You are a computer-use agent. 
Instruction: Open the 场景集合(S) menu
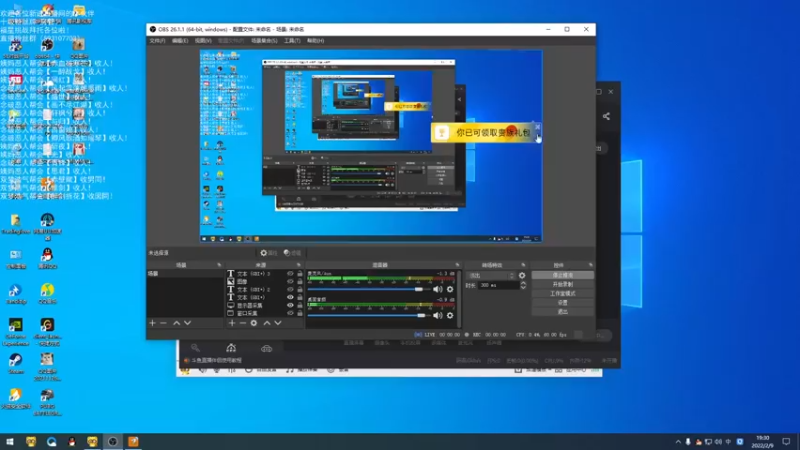coord(264,41)
